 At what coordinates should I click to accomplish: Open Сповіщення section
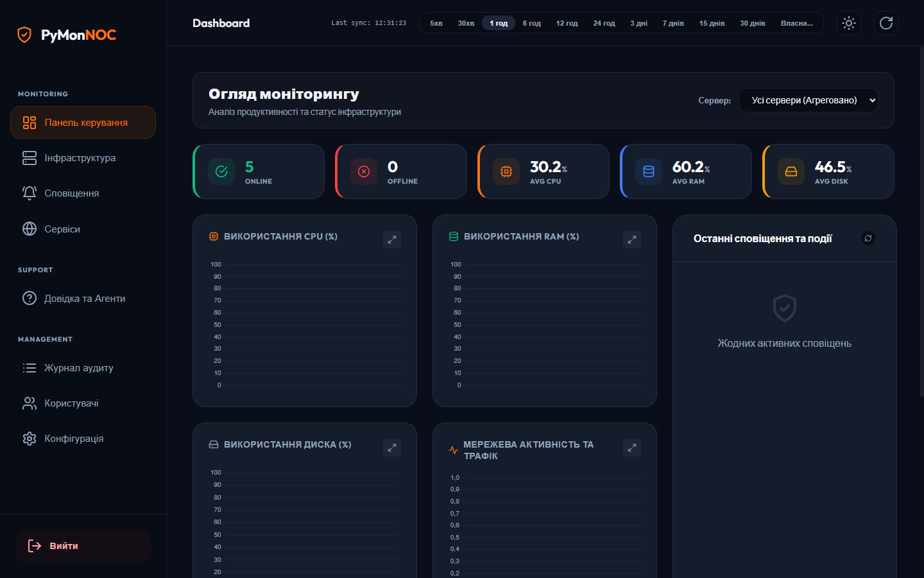83,193
